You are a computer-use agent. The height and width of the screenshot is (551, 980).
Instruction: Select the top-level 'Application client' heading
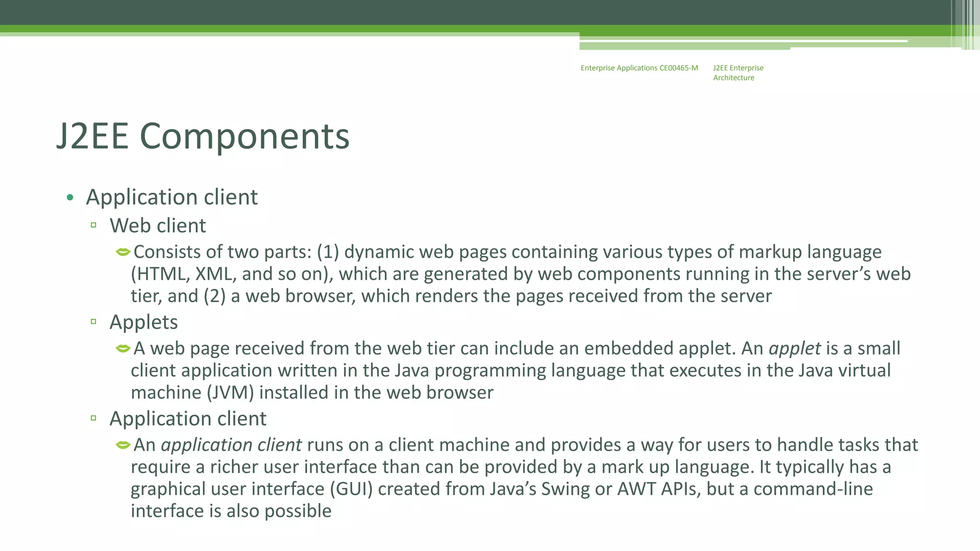pyautogui.click(x=171, y=197)
